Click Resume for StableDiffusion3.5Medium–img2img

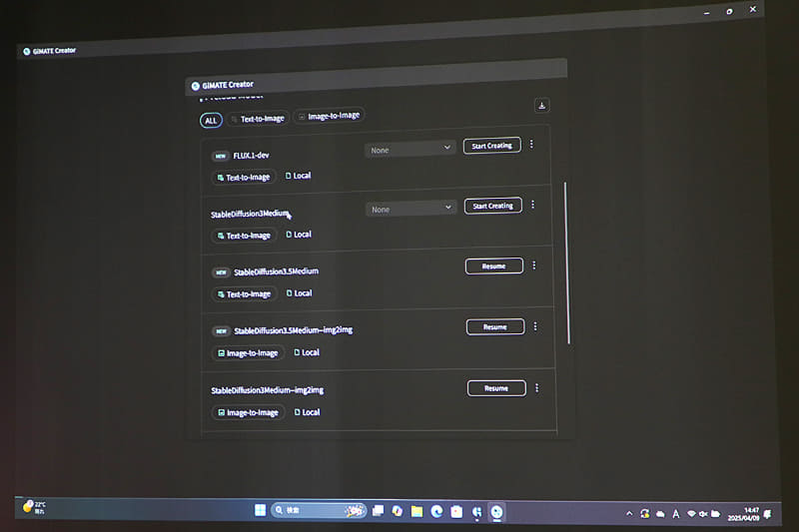pyautogui.click(x=495, y=326)
